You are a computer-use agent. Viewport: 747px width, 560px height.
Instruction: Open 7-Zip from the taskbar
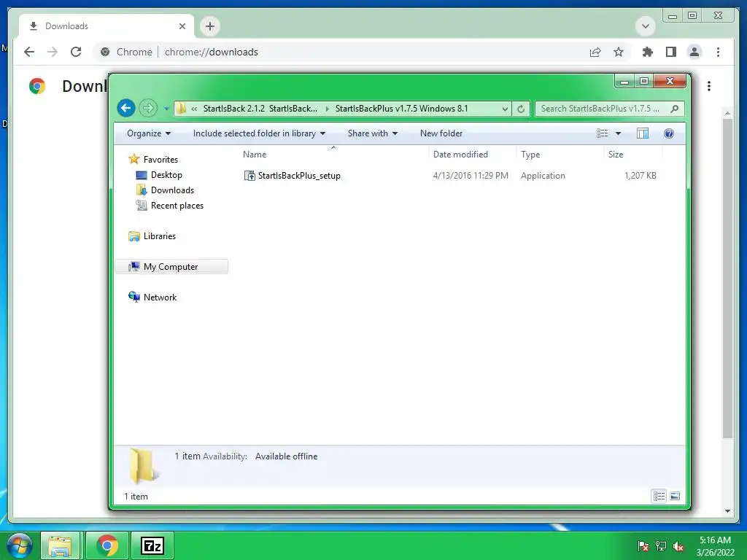coord(152,545)
